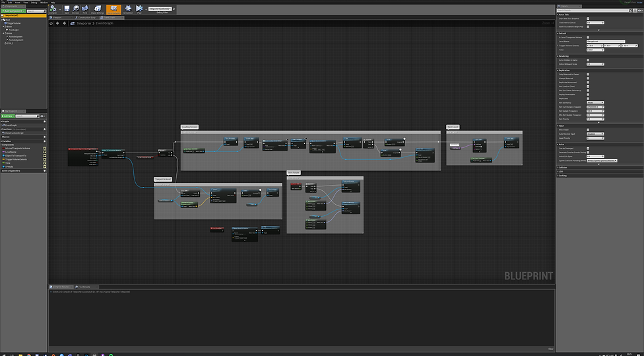The width and height of the screenshot is (644, 356).
Task: Open the File menu
Action: click(x=3, y=3)
